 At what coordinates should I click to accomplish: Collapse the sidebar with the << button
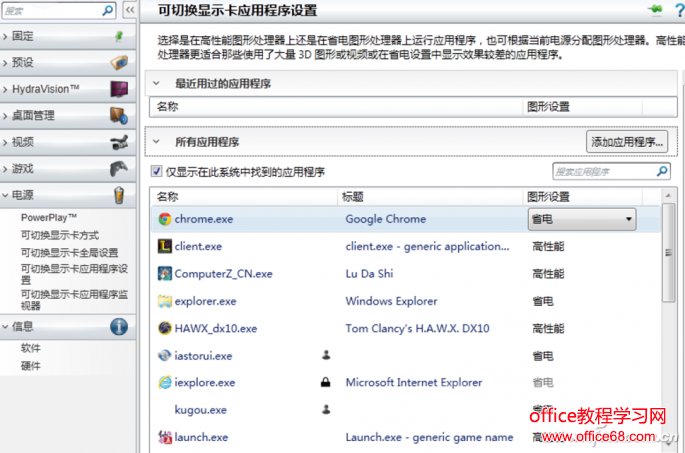click(130, 10)
